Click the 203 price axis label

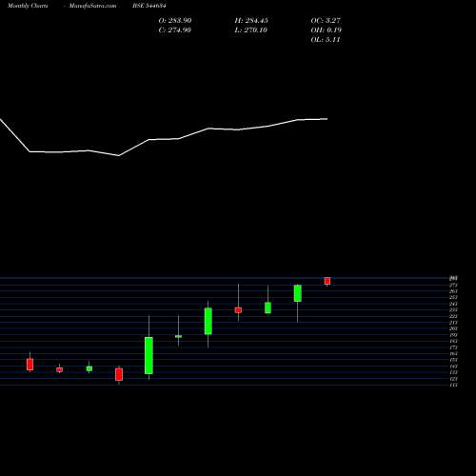(453, 328)
